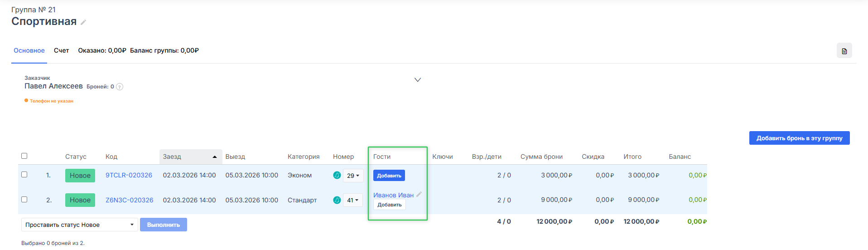Click Добавить бронь в эту группу button

[x=799, y=138]
